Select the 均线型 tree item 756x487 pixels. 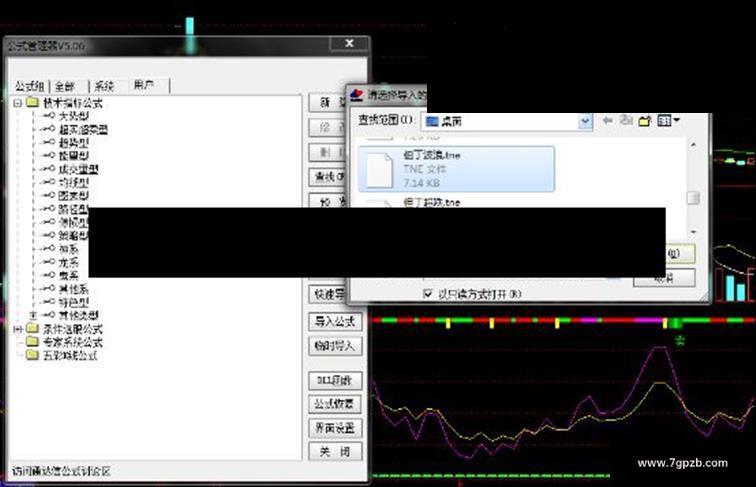click(74, 183)
